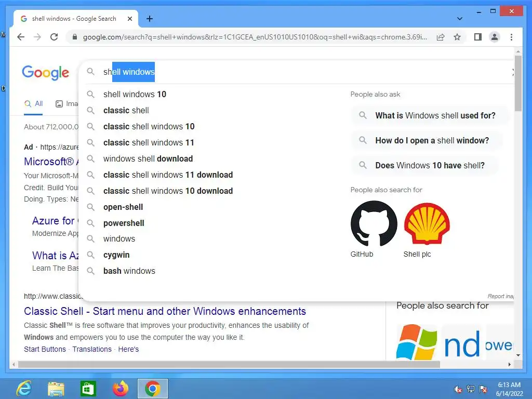Open the Translations sitelink

[92, 349]
